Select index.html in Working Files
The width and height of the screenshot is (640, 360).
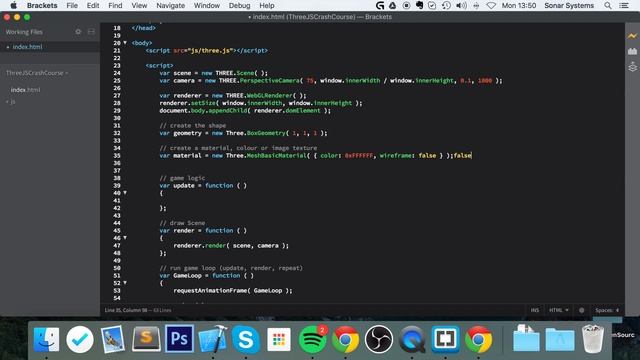[27, 47]
